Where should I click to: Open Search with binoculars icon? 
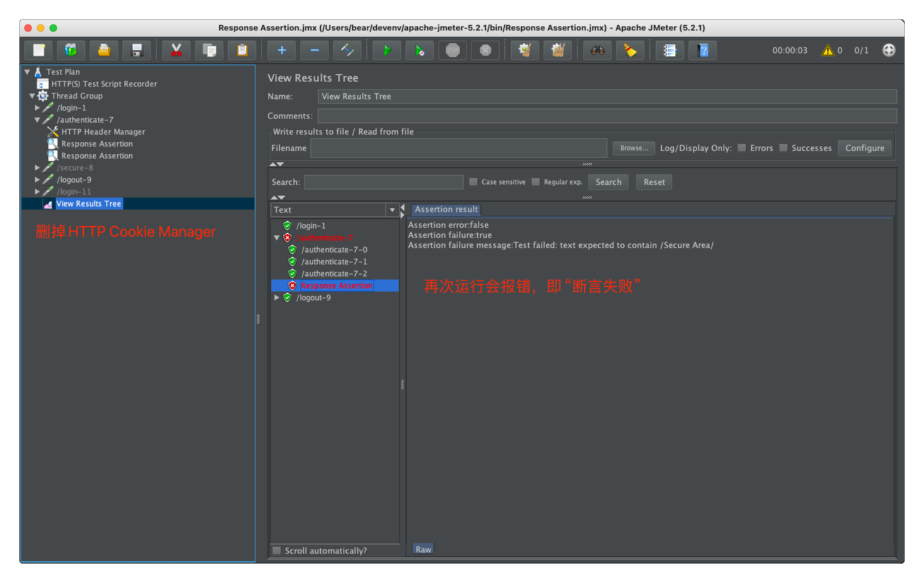598,50
